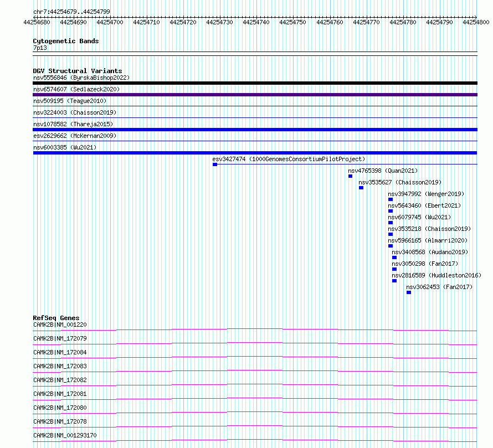Click the nsv3535627 (Chaisson2019) label

tap(400, 182)
